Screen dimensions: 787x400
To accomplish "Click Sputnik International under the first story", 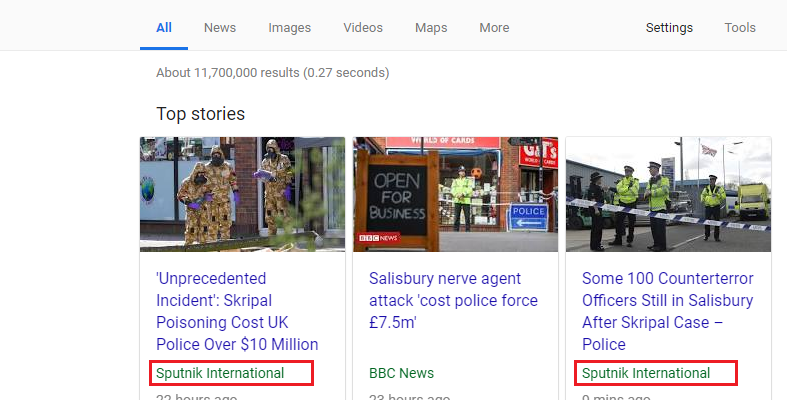I will (220, 373).
